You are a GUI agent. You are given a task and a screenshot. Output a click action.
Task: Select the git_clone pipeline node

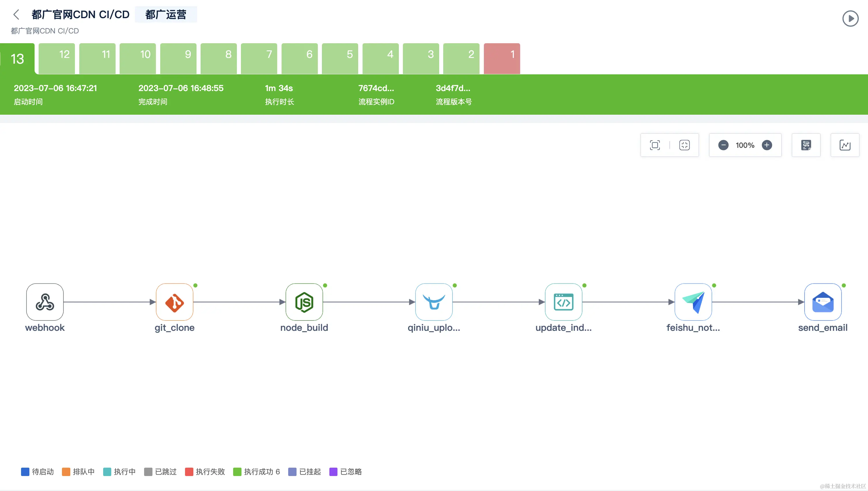[x=174, y=302]
